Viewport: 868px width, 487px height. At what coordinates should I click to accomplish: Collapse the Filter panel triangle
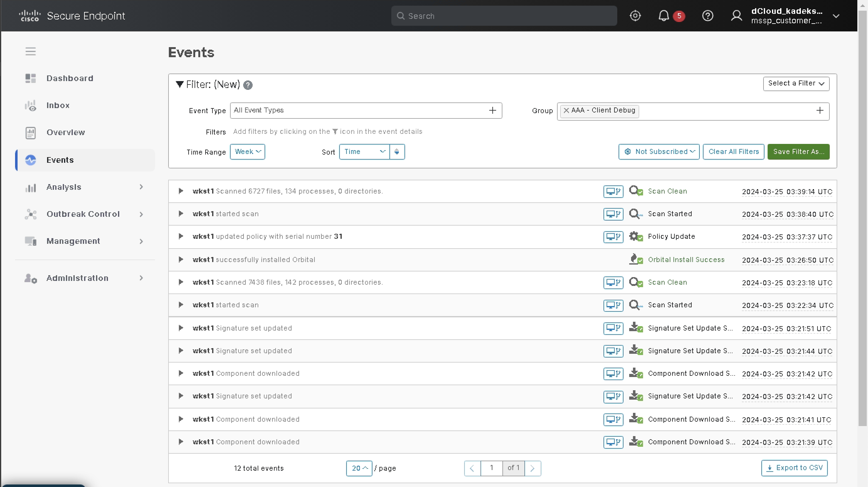pos(179,84)
